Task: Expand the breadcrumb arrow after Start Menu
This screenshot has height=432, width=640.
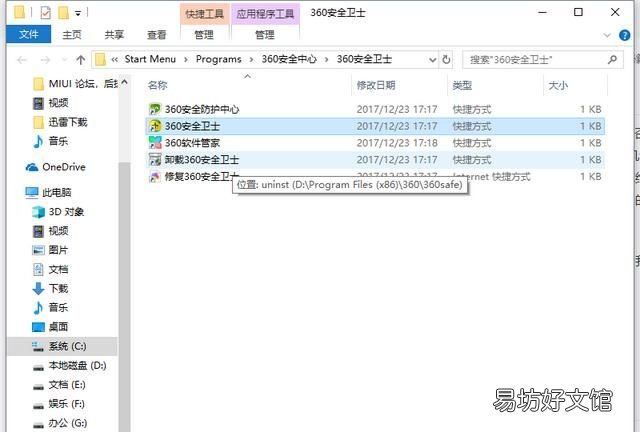Action: pyautogui.click(x=186, y=60)
